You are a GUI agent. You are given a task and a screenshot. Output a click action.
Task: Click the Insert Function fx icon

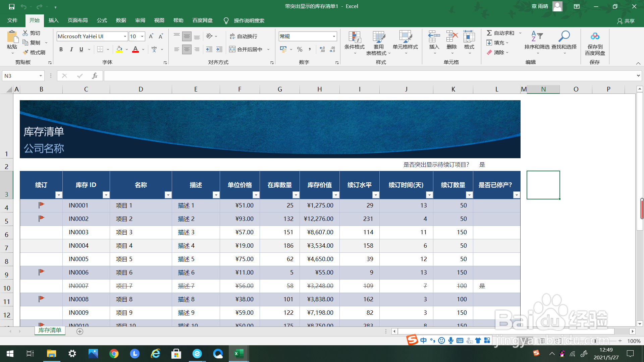tap(95, 76)
